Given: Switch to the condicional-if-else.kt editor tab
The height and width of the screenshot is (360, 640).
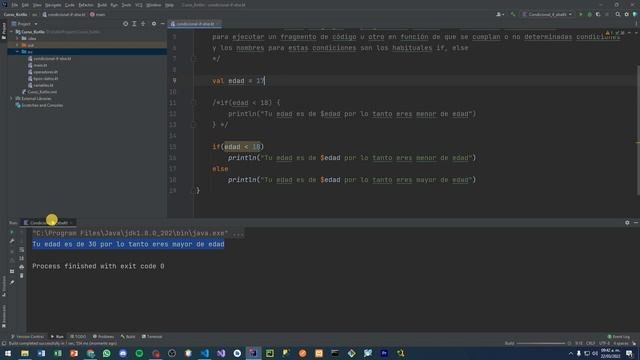Looking at the screenshot, I should [x=195, y=24].
